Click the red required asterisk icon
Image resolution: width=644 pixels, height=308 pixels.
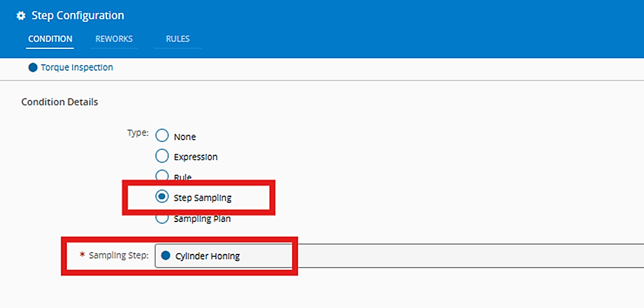[x=82, y=255]
